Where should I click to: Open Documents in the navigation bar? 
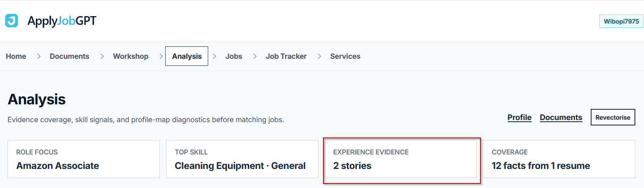[x=69, y=56]
